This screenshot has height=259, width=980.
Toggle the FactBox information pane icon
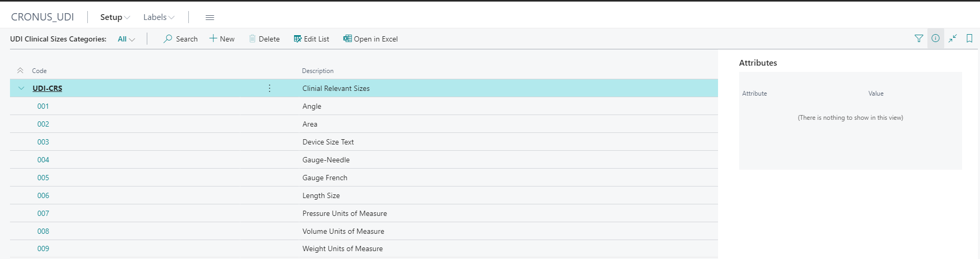(935, 38)
